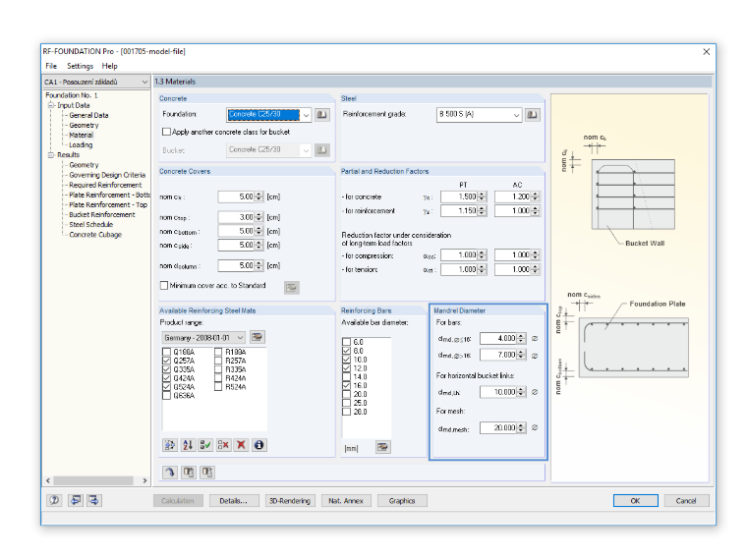Click rightmost icon below mats panel
This screenshot has height=560, width=747.
(x=207, y=472)
